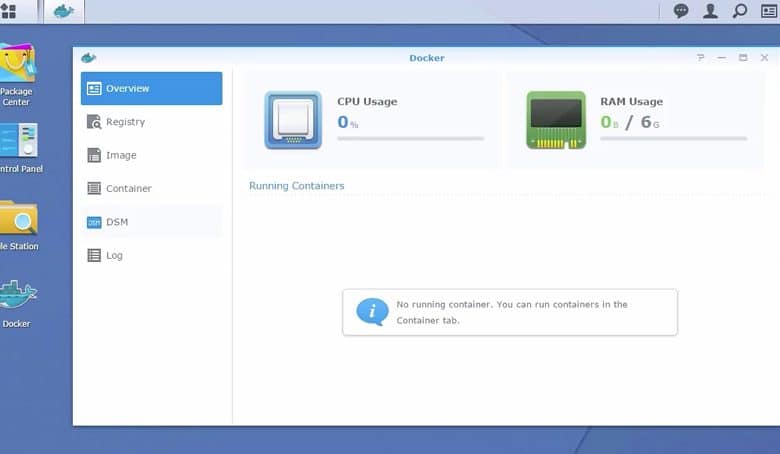
Task: Click the RAM usage progress bar
Action: [x=674, y=139]
